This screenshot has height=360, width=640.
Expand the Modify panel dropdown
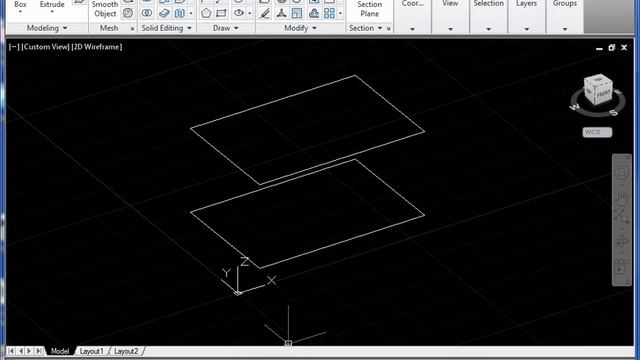(300, 28)
